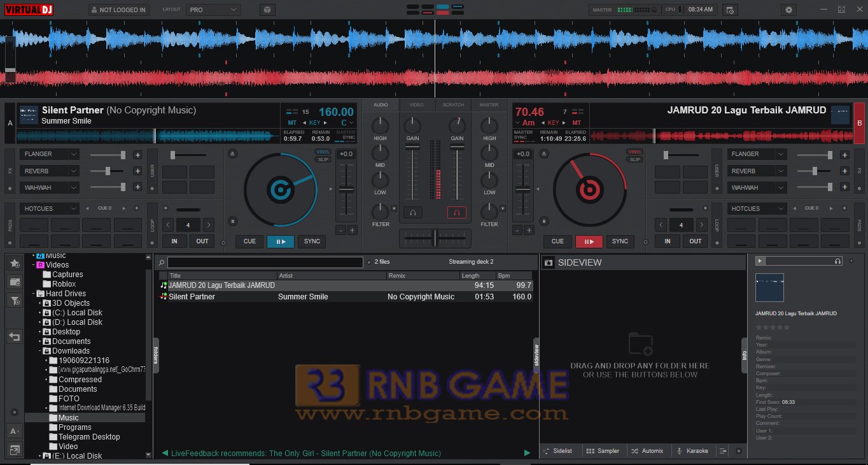This screenshot has height=465, width=868.
Task: Switch to the AUDIO mixer tab
Action: point(381,104)
